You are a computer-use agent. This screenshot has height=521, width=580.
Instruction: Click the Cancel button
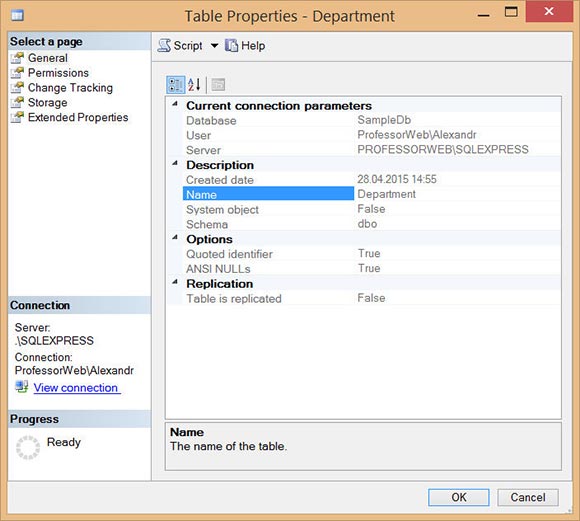click(528, 497)
